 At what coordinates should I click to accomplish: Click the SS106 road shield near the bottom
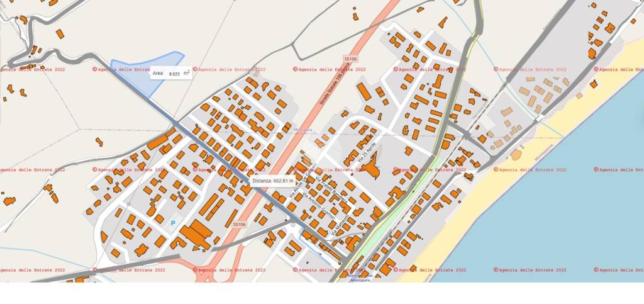pyautogui.click(x=239, y=224)
